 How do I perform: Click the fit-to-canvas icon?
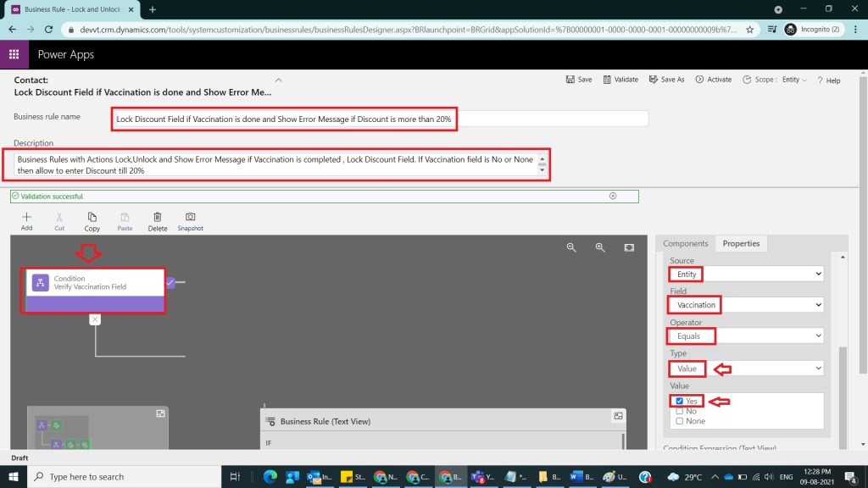[x=629, y=247]
